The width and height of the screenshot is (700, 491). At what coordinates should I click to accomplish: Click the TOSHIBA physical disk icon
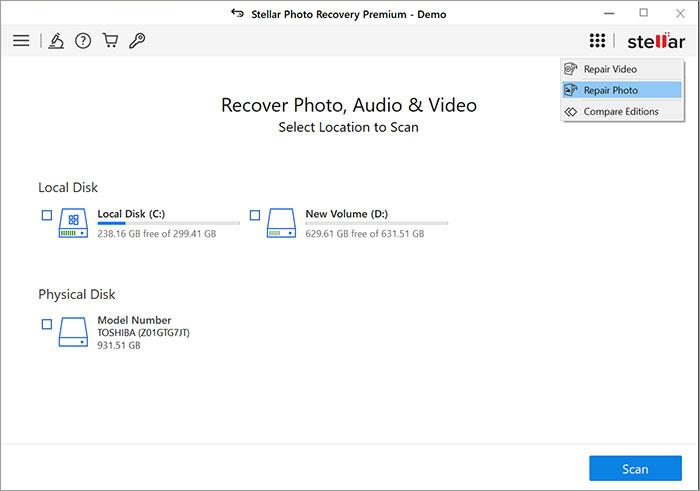click(x=73, y=332)
